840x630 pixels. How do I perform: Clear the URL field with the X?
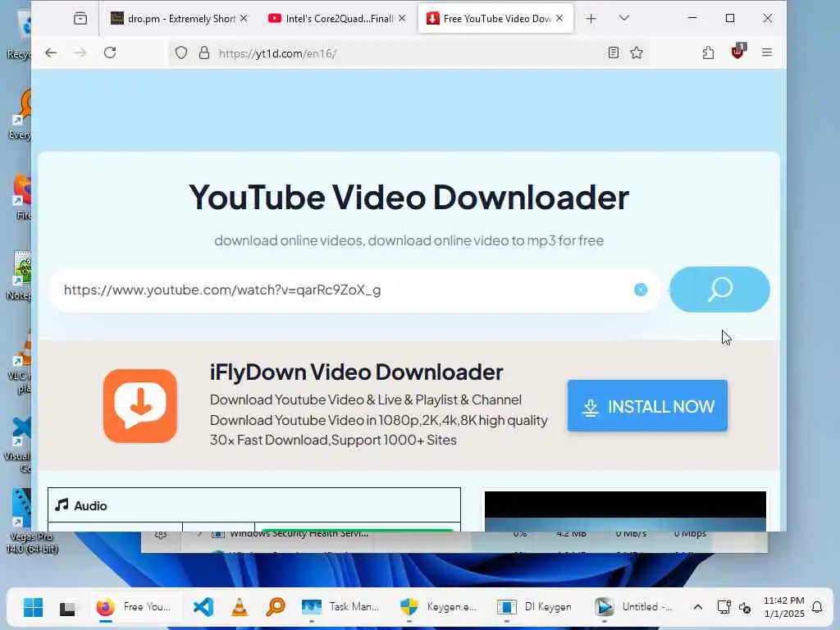(641, 290)
